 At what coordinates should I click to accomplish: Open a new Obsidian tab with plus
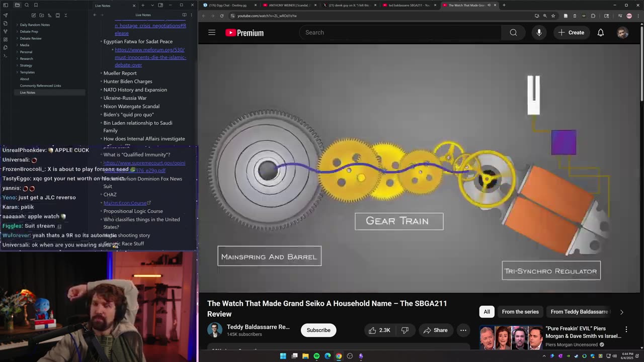(x=143, y=5)
